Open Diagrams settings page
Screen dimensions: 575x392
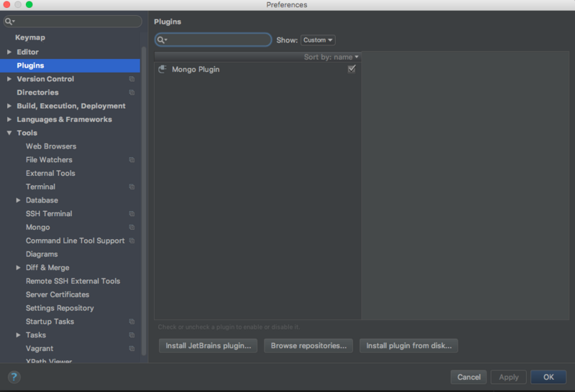pos(42,254)
